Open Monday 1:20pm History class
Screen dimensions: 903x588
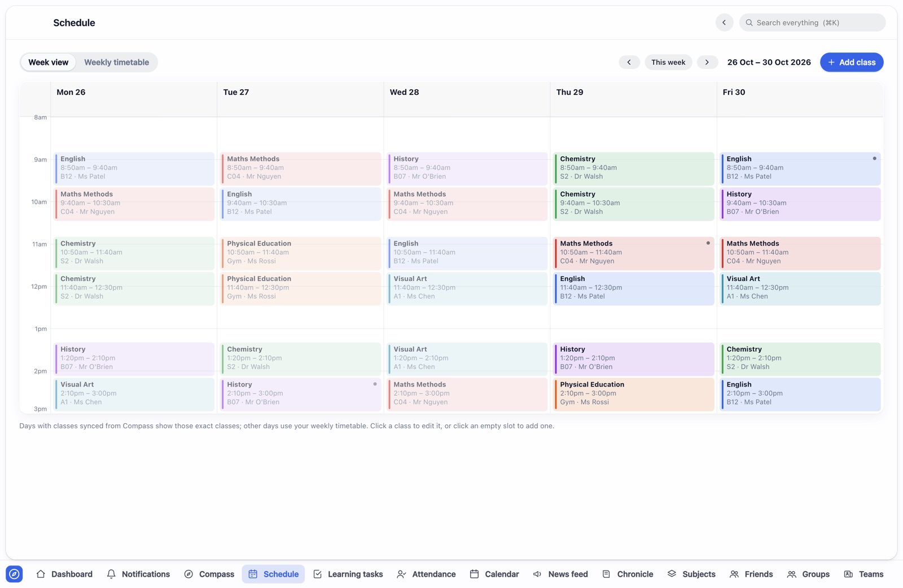point(134,358)
